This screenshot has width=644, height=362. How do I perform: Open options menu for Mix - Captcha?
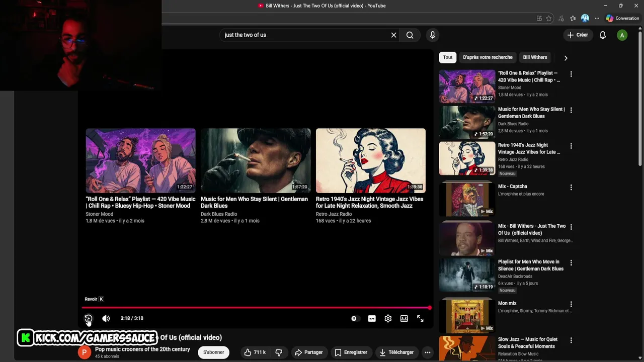click(571, 188)
